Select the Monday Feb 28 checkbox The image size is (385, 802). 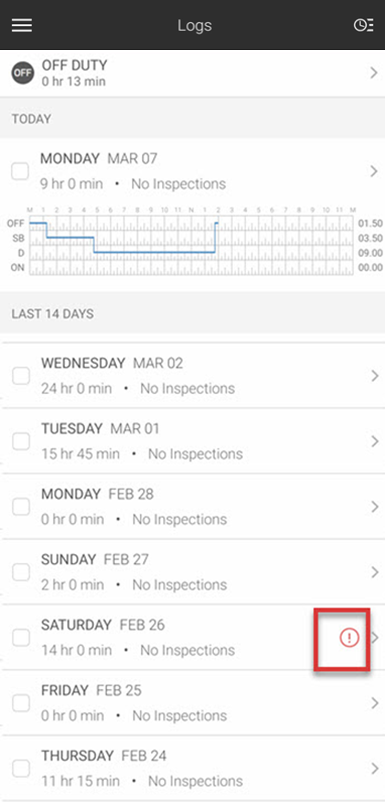click(21, 507)
